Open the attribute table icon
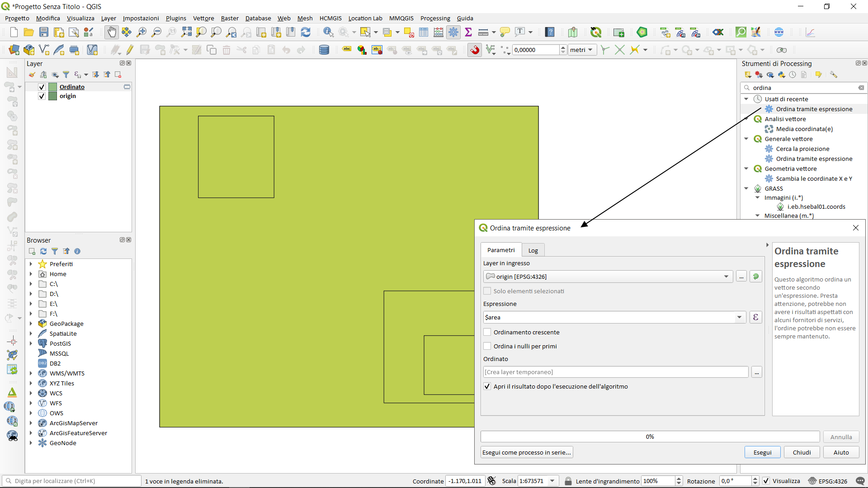 (x=424, y=32)
